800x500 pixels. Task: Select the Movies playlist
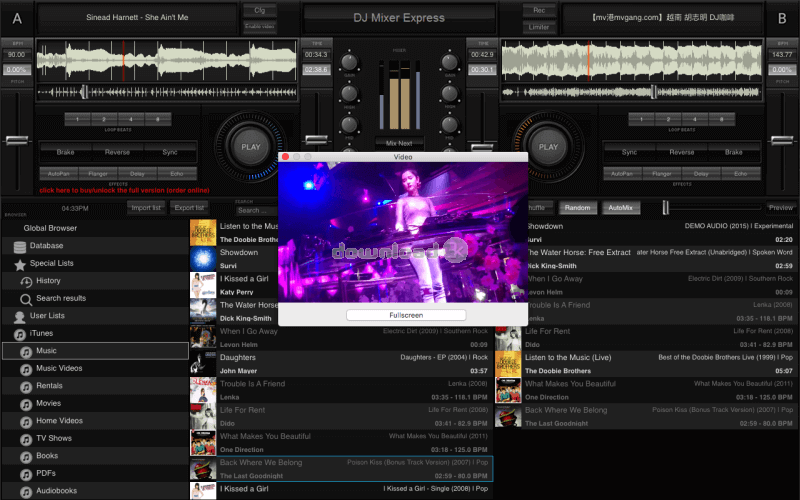pyautogui.click(x=95, y=403)
